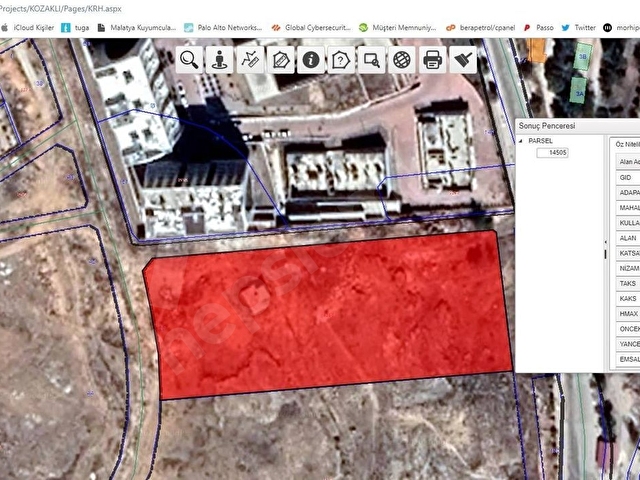
Task: Click the EMSAL attribute row
Action: [628, 359]
